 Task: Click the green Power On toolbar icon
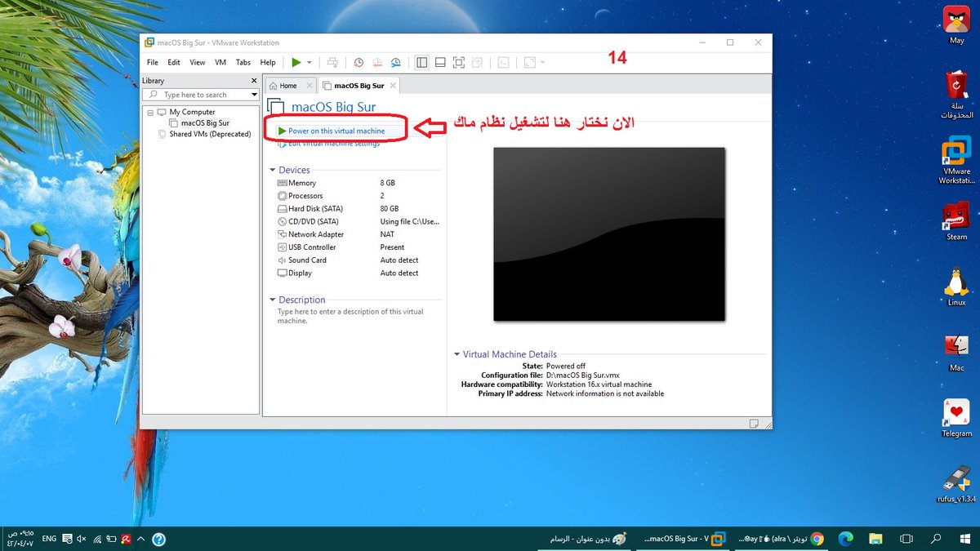point(296,62)
